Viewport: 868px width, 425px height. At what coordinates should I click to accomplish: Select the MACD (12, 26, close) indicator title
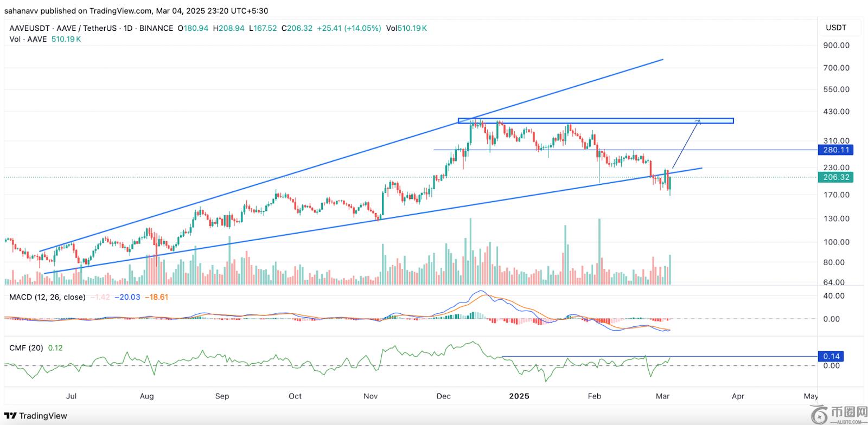(47, 297)
